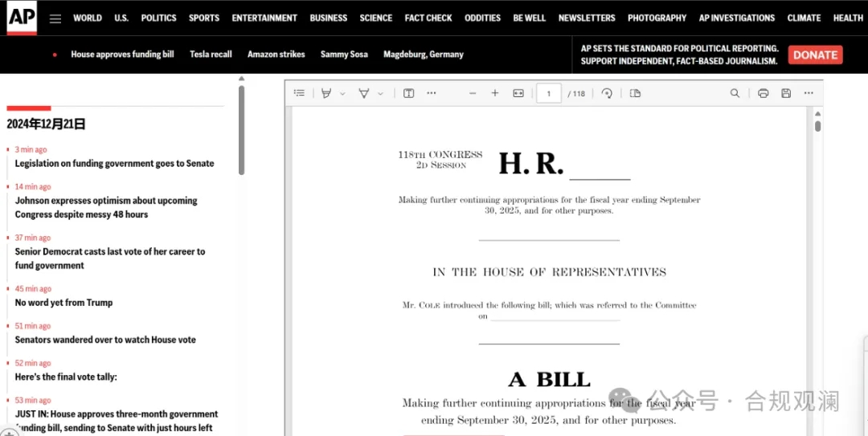Visit the CLIMATE section
The height and width of the screenshot is (436, 868).
804,18
